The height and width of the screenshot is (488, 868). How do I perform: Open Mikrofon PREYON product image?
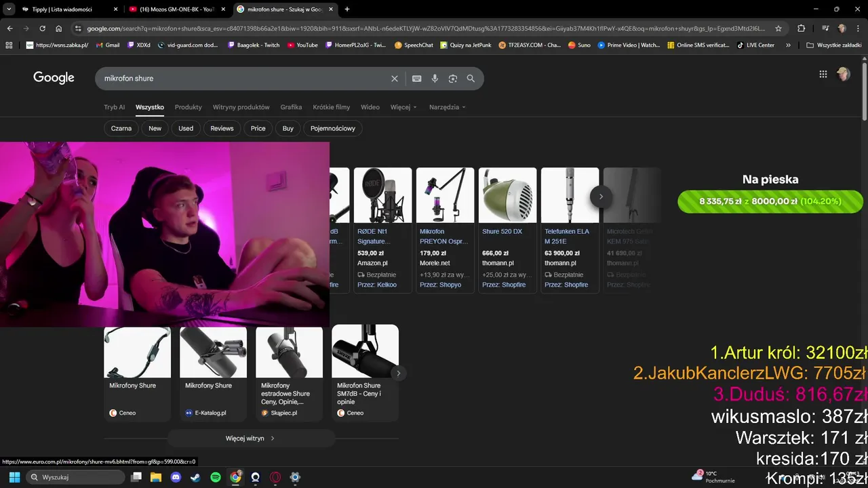click(445, 195)
